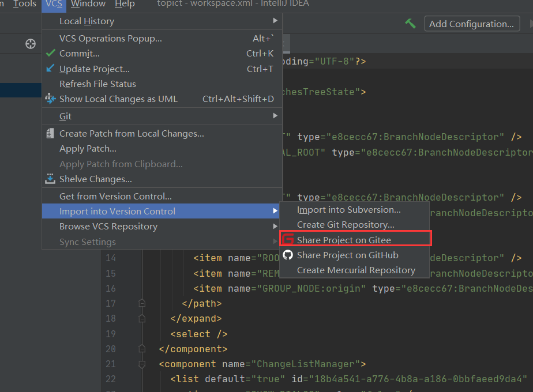Select Create Git Repository...
The height and width of the screenshot is (392, 533).
pyautogui.click(x=355, y=225)
